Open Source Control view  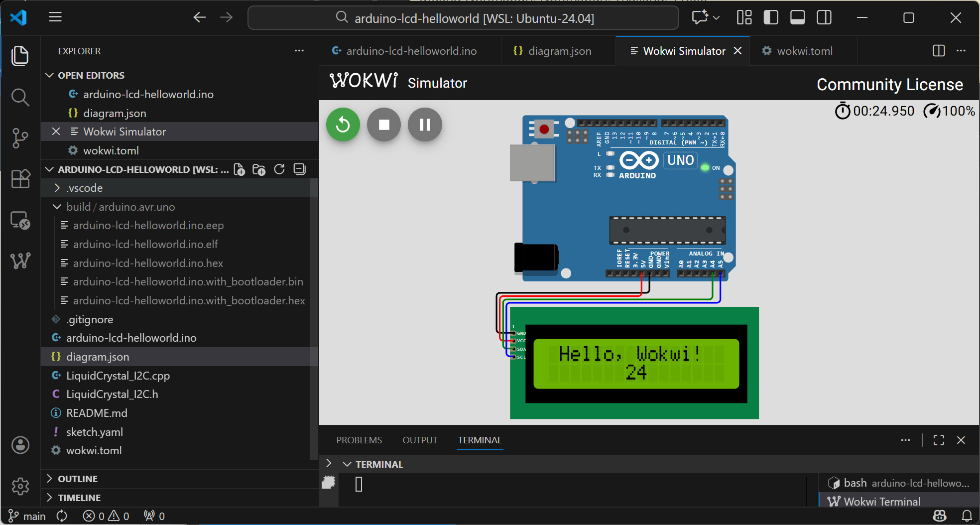pos(20,138)
